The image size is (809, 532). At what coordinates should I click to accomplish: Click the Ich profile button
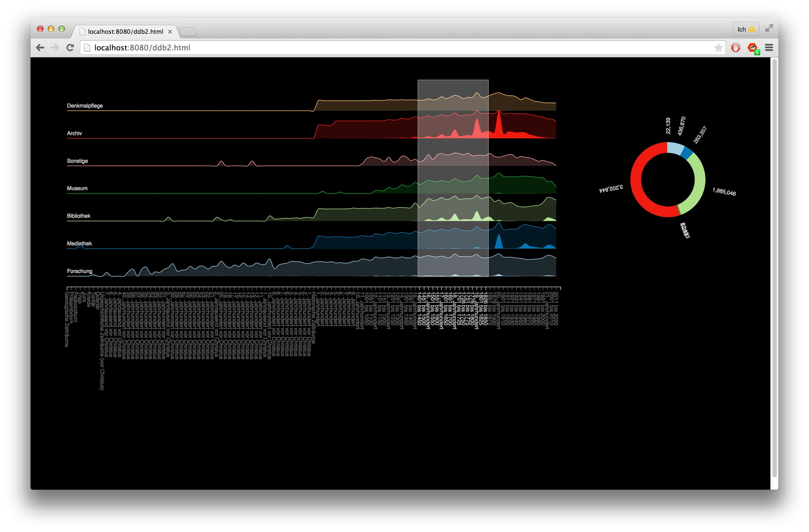point(746,29)
